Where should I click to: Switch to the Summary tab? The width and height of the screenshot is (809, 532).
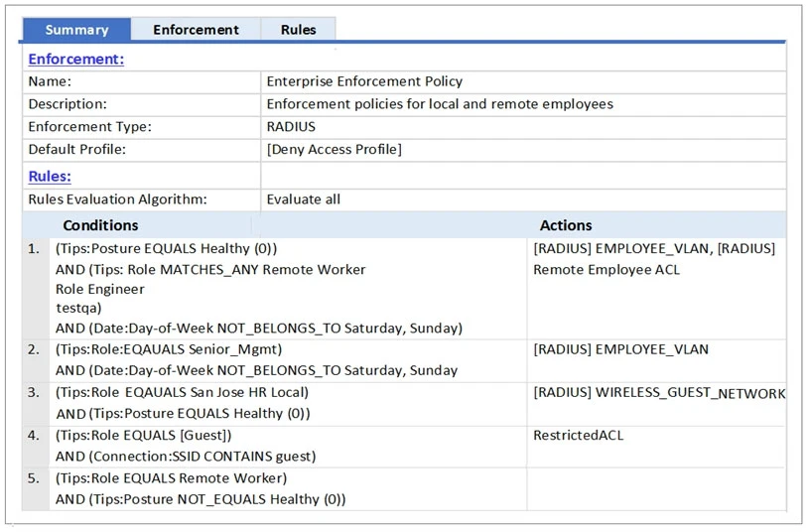click(76, 30)
